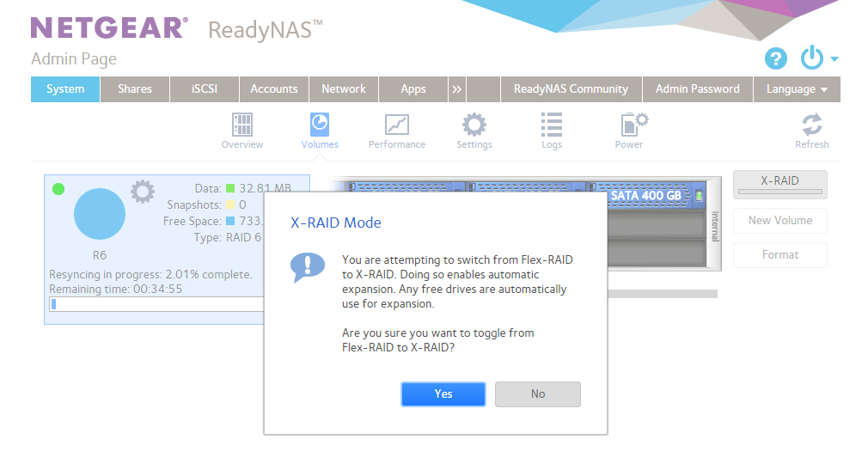Click the New Volume button

pos(780,220)
